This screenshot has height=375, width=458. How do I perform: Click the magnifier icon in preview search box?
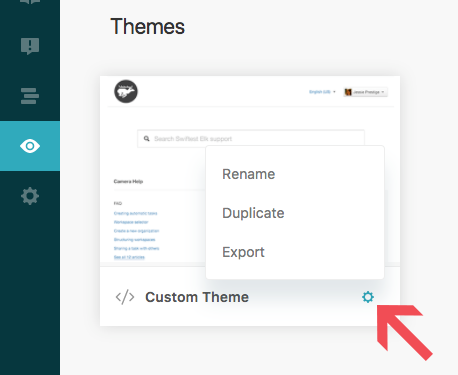(147, 138)
